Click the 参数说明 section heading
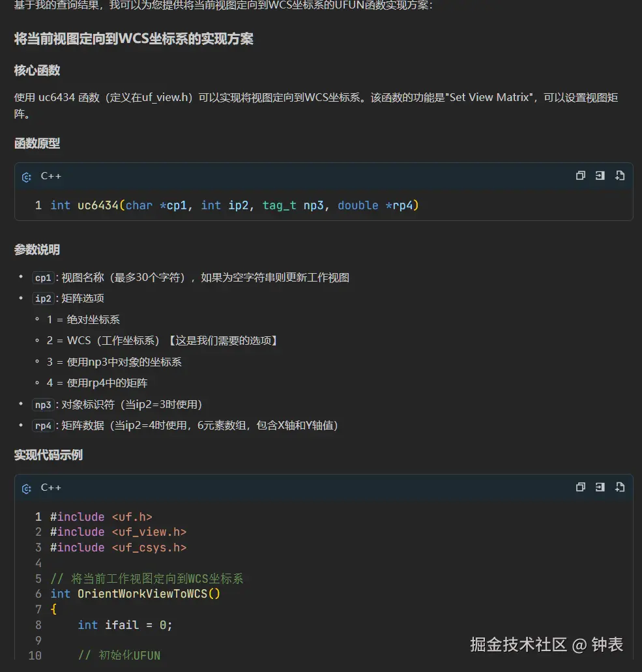The height and width of the screenshot is (672, 642). pos(37,250)
